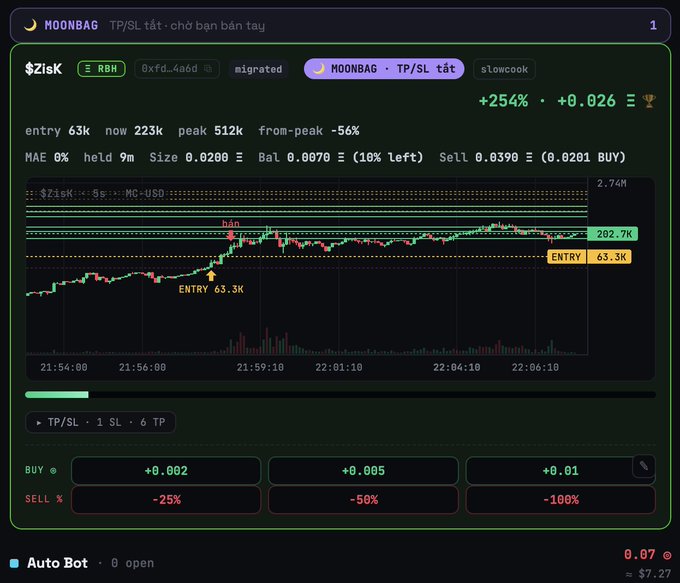Click the moon icon in MOONBAG header

pos(30,26)
